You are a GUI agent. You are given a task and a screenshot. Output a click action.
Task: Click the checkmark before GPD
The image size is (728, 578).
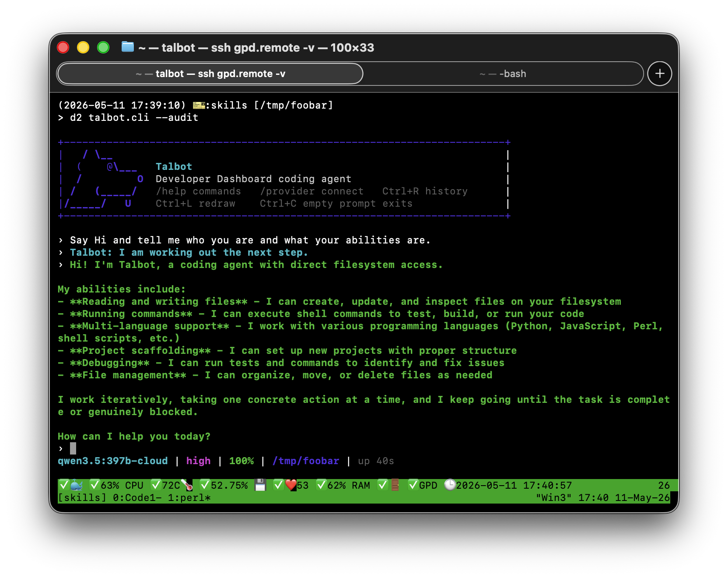point(413,485)
